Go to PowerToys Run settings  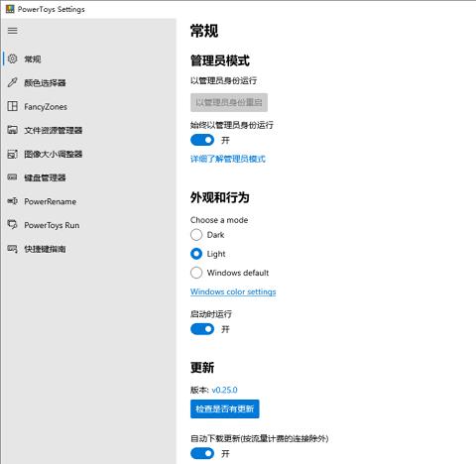tap(88, 225)
